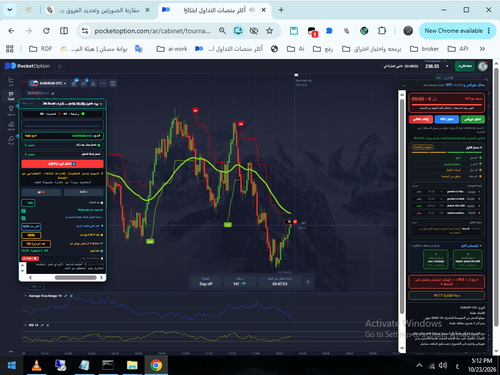Open the chart layout icon in chart toolbar
Screen dimensions: 500x375
113,83
